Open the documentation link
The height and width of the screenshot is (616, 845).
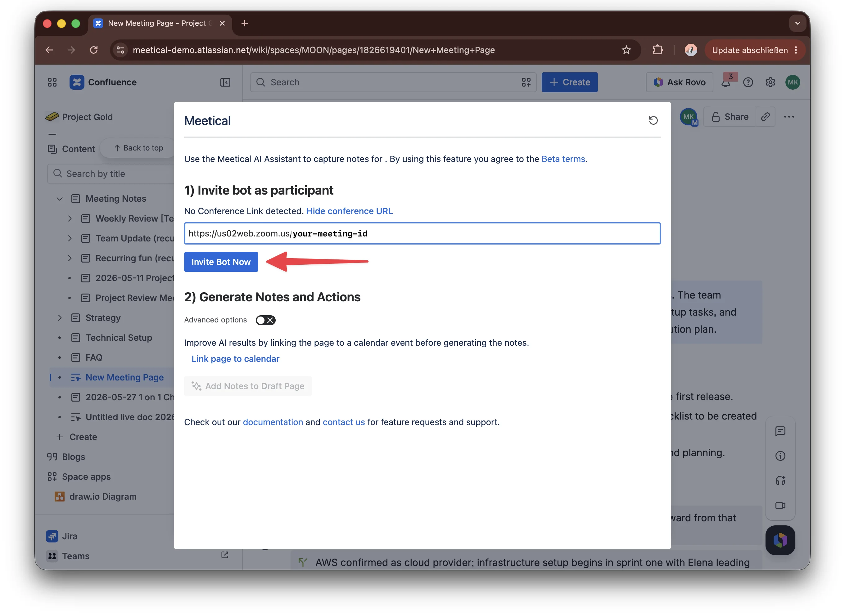[x=273, y=422]
